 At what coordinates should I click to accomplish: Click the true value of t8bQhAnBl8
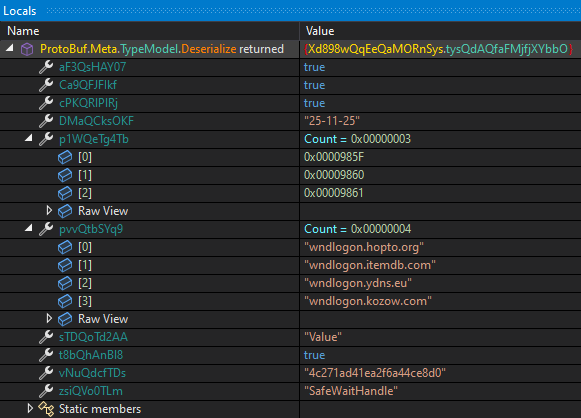[314, 355]
